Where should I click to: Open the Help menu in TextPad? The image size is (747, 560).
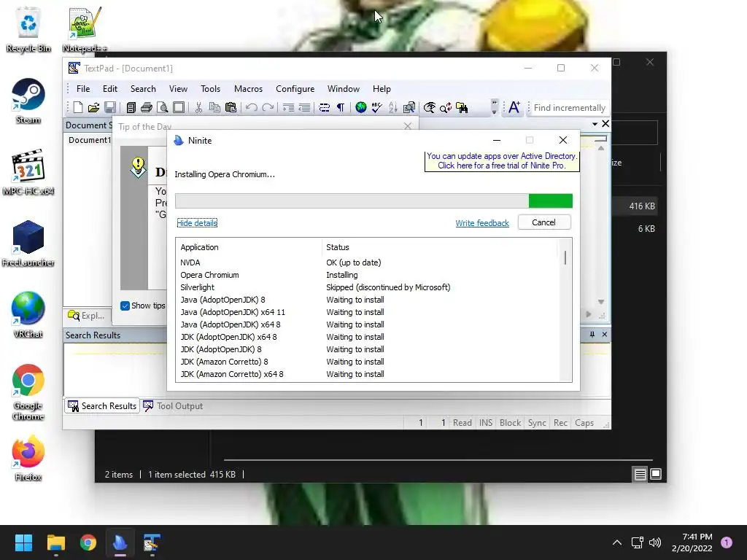click(382, 89)
